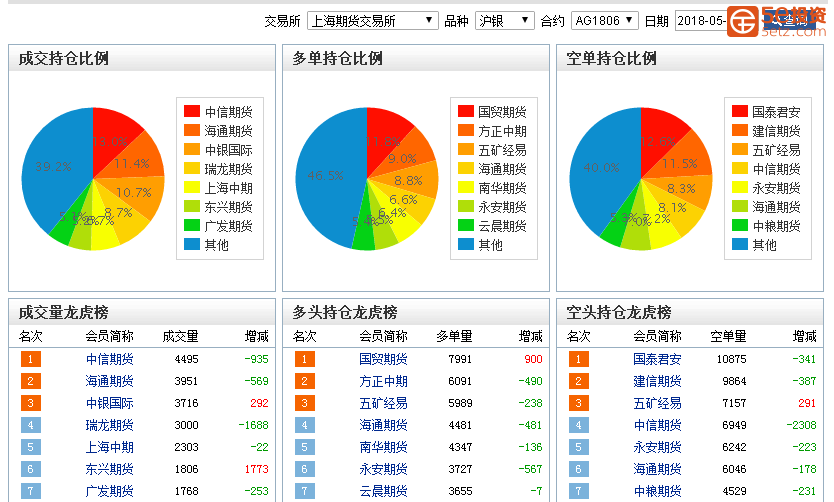Click the red 国泰君安 legend swatch
Screen dimensions: 834x502
pos(739,111)
